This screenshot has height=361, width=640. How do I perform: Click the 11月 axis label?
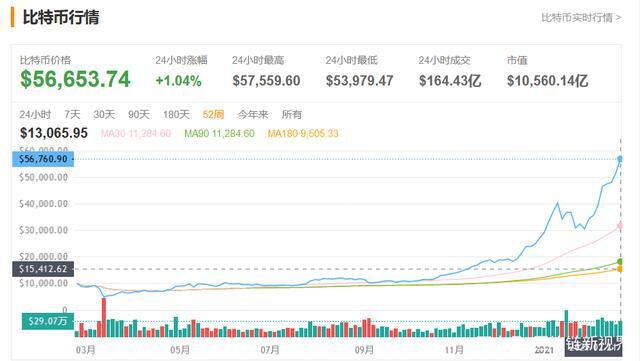point(454,350)
